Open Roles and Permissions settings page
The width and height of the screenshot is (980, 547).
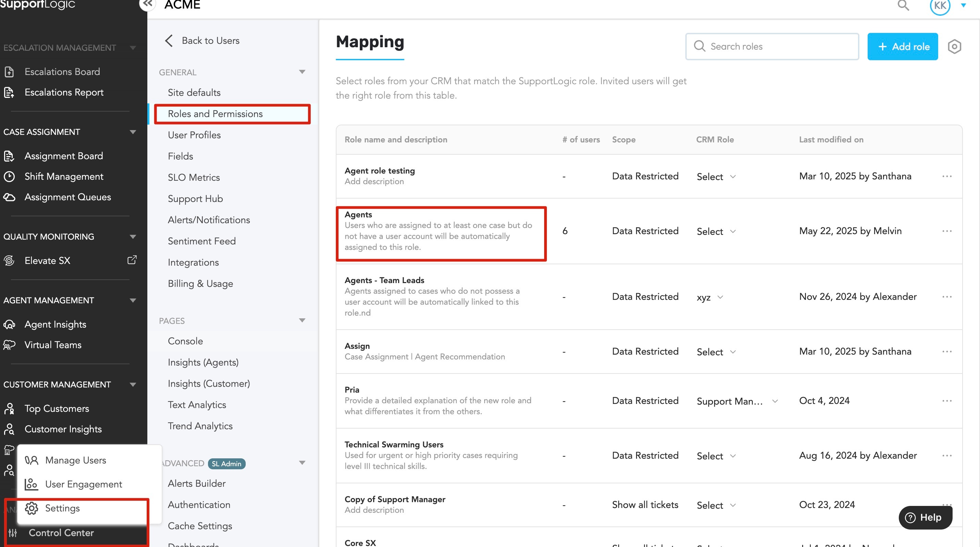click(x=215, y=114)
